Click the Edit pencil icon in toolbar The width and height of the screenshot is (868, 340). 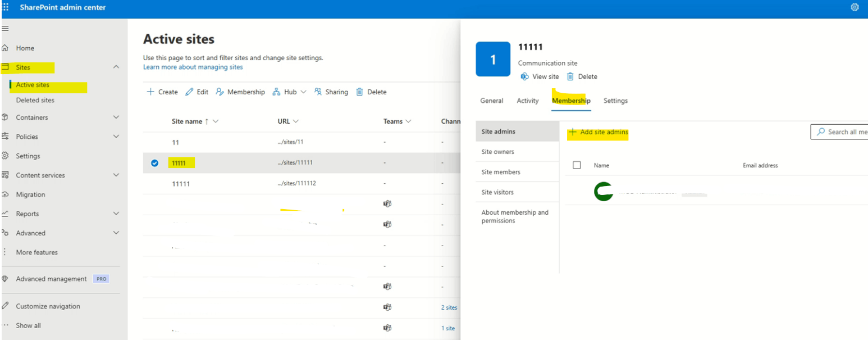189,92
